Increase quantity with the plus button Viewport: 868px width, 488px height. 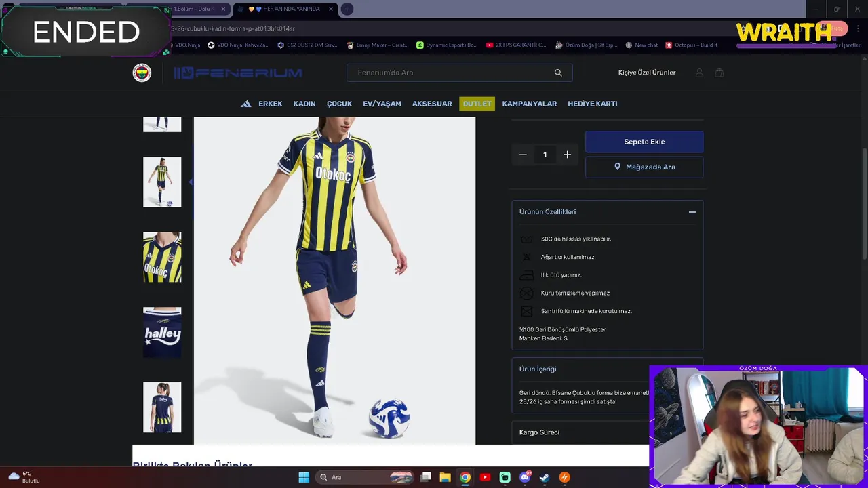(x=567, y=155)
